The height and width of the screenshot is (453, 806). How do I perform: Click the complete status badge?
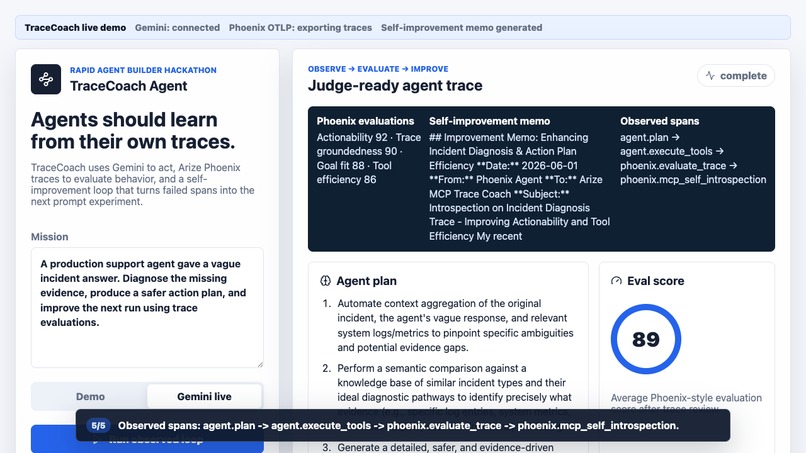tap(736, 76)
